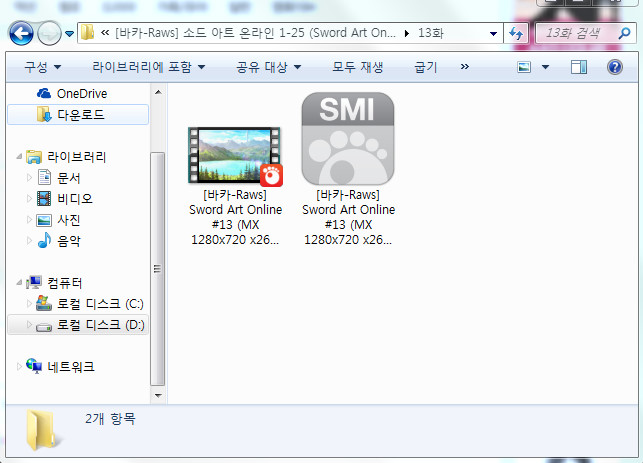Click the 컴퓨터 icon
Screen dimensions: 643x463
[34, 282]
